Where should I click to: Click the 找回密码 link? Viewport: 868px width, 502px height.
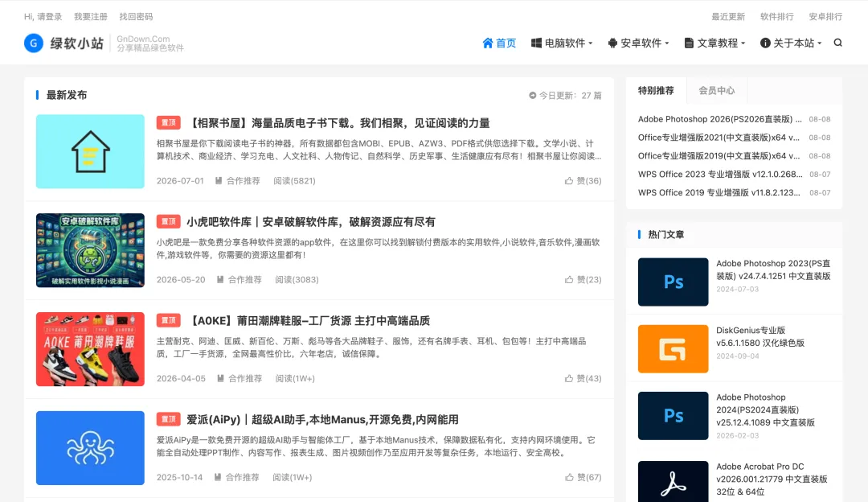[136, 17]
